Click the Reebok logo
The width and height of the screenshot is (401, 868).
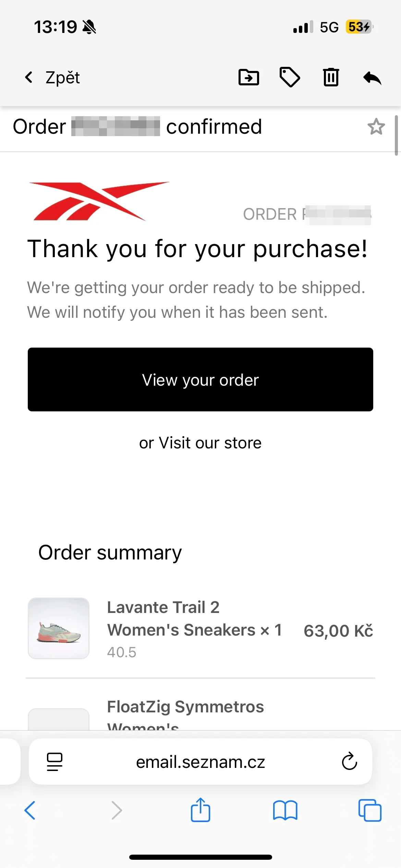pos(99,201)
